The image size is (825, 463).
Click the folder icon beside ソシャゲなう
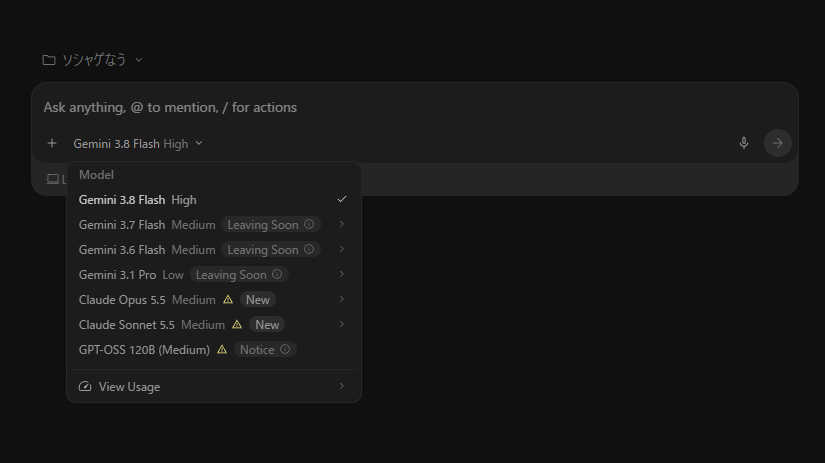(x=48, y=60)
